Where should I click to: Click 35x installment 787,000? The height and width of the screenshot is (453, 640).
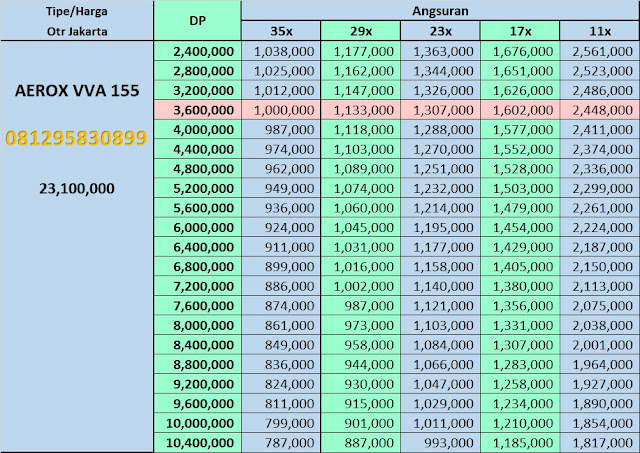[x=281, y=443]
